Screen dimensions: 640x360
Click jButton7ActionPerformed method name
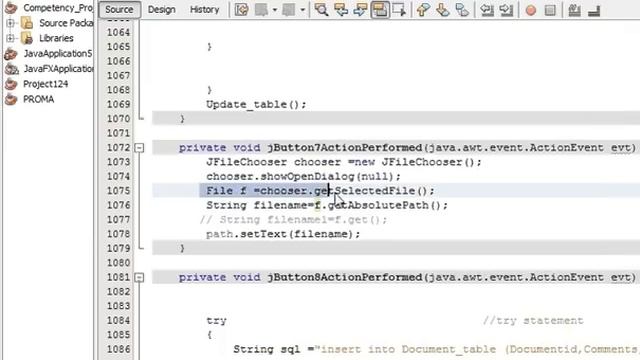coord(345,148)
